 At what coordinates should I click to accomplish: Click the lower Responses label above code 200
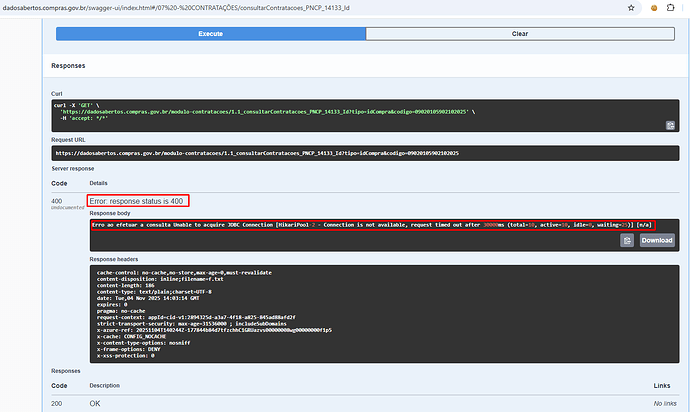(66, 371)
